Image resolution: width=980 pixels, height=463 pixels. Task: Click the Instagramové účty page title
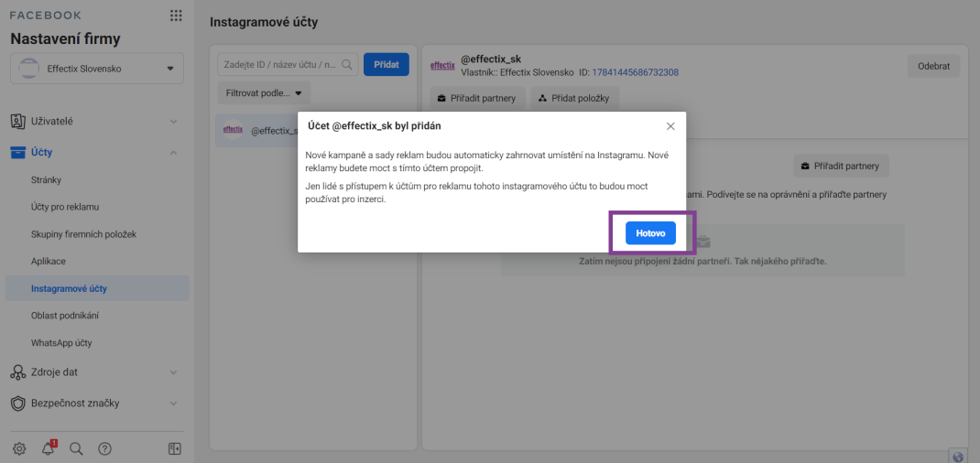click(264, 23)
